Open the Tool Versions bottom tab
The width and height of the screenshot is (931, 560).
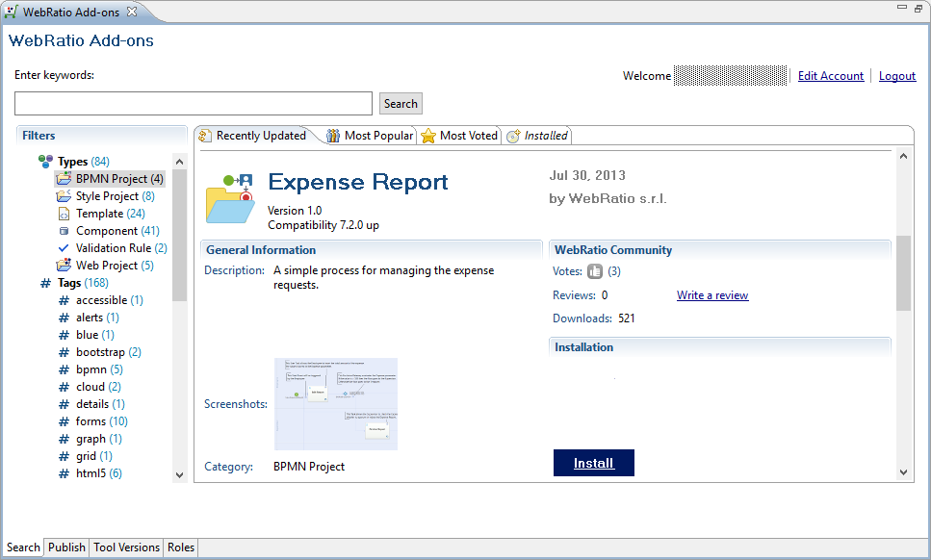[126, 547]
